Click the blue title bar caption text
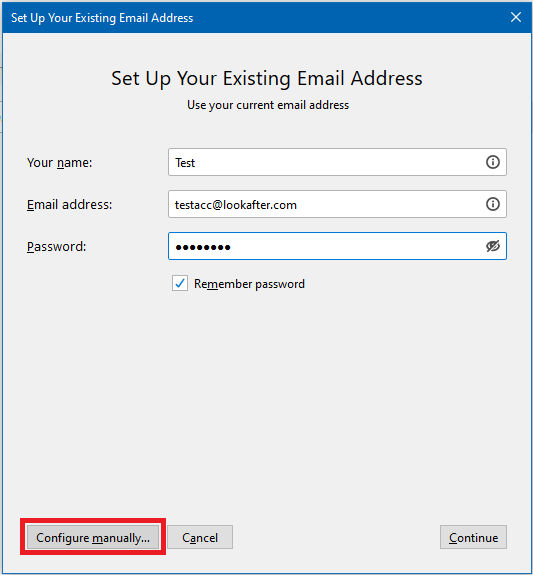Viewport: 533px width, 575px height. [x=102, y=18]
